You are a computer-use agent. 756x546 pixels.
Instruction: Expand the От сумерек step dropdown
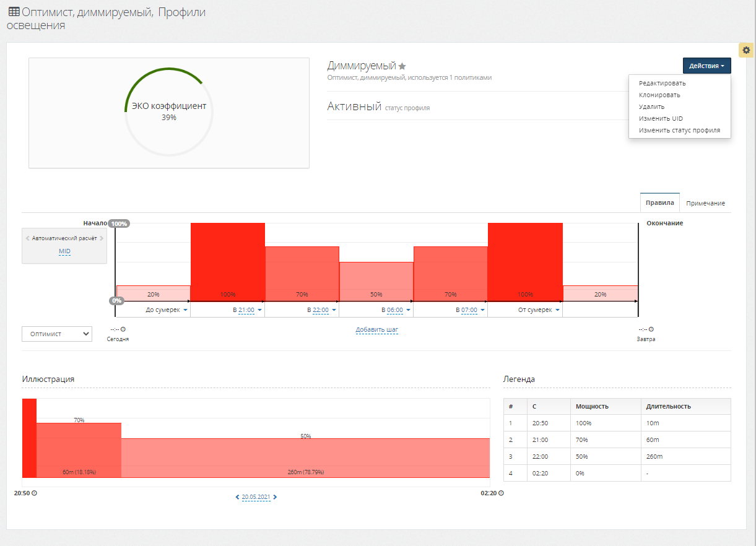[557, 310]
